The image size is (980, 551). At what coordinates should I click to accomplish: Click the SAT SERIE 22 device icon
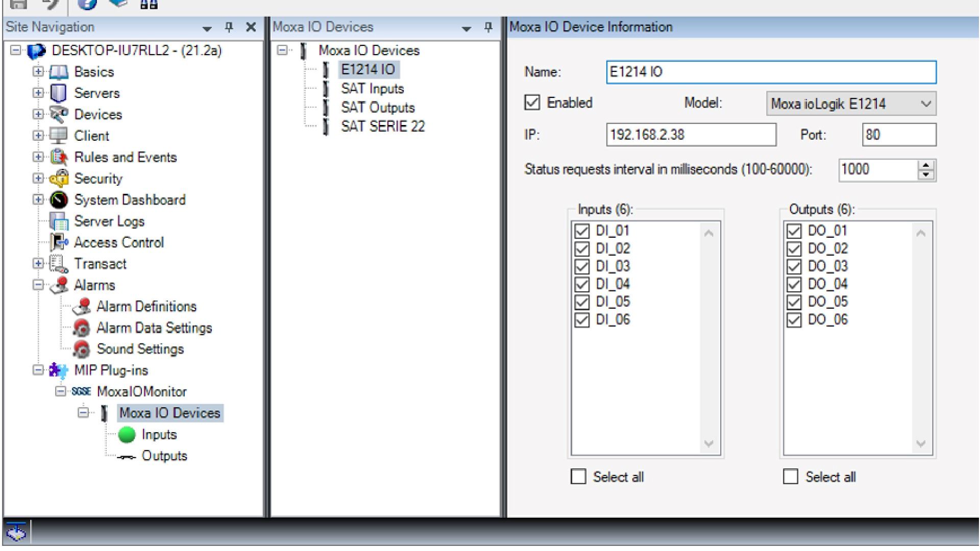point(326,127)
